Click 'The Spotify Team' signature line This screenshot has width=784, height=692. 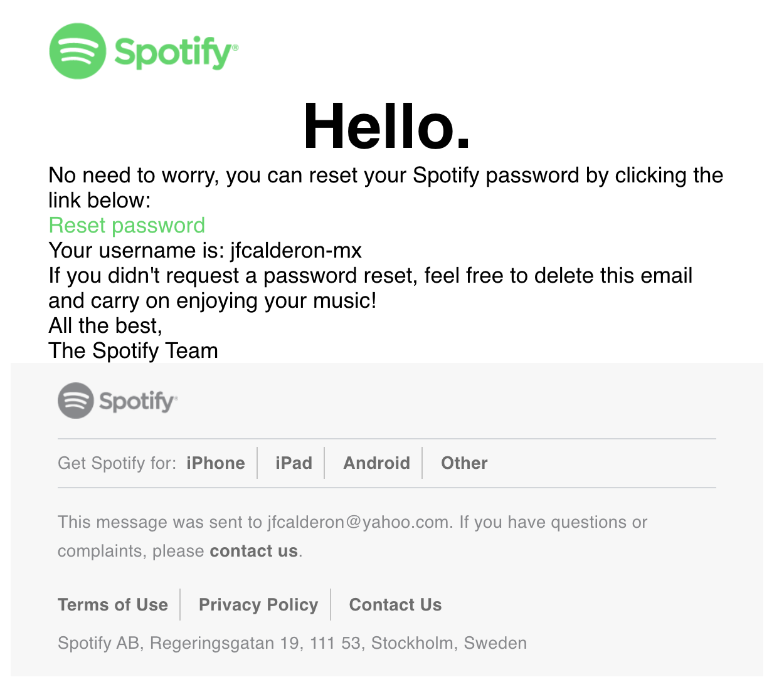[133, 351]
